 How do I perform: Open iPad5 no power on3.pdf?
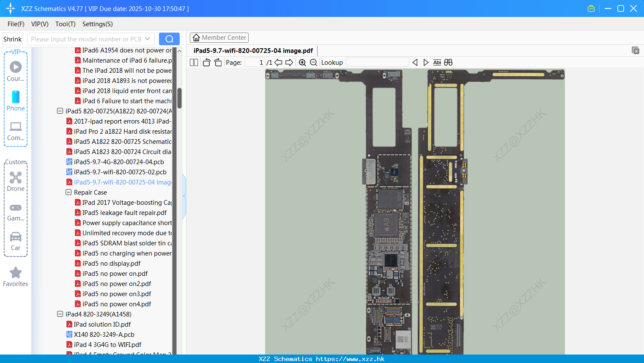pos(117,294)
